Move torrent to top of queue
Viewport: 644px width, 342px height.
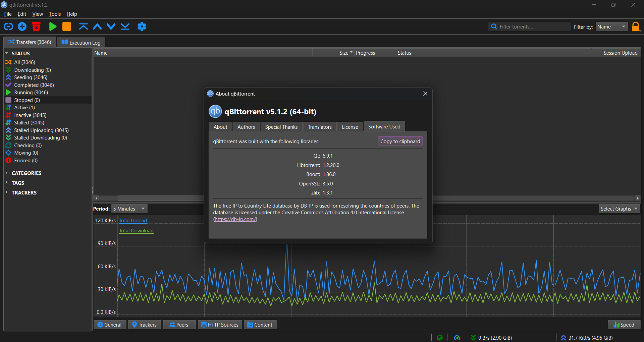[x=83, y=26]
